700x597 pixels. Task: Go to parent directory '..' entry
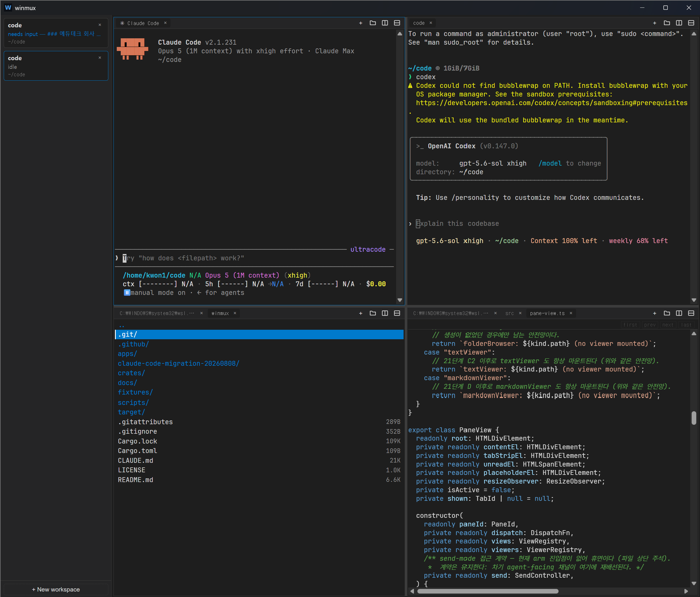pos(259,325)
